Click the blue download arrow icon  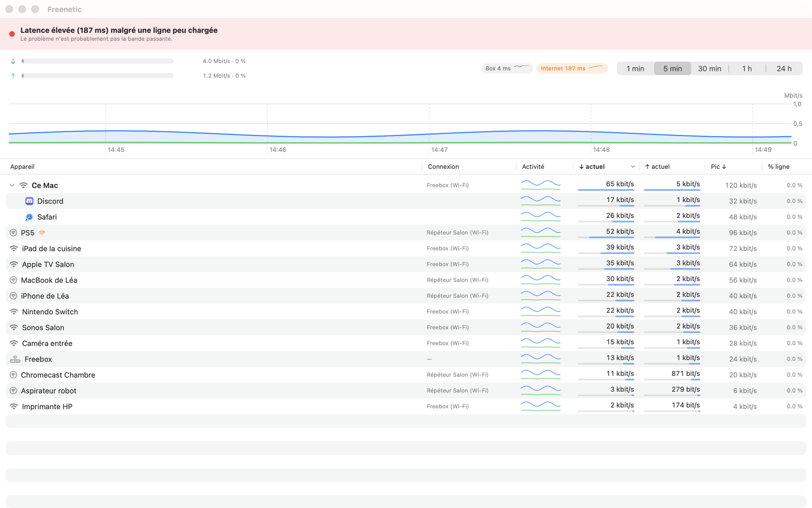[13, 61]
